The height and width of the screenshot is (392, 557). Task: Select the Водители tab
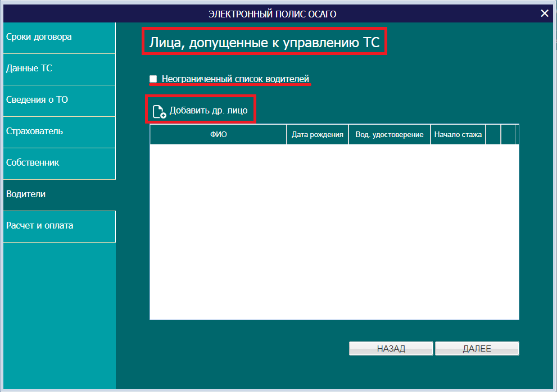coord(60,195)
